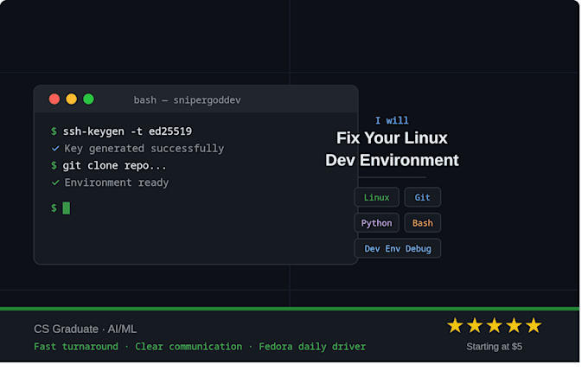
Task: Click the 'Dev Environment' heading
Action: pyautogui.click(x=392, y=160)
